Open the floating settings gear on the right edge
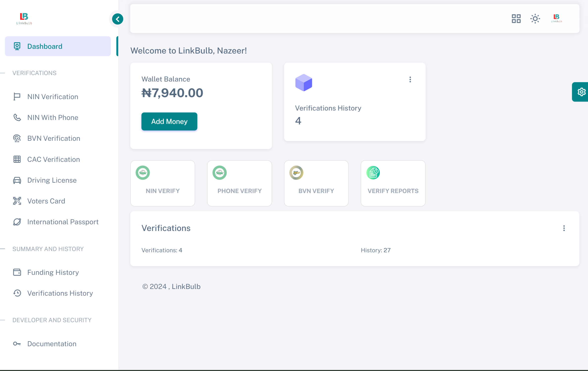Screen dimensions: 588x371 pos(581,92)
